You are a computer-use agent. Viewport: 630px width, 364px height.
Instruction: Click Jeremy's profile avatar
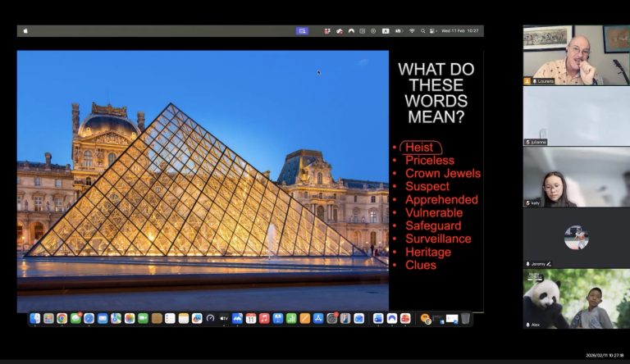click(x=576, y=238)
